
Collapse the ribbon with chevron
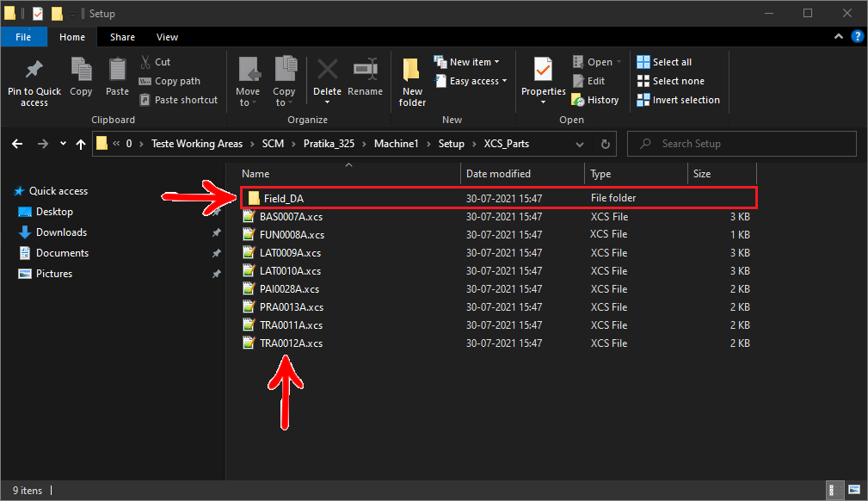click(839, 36)
